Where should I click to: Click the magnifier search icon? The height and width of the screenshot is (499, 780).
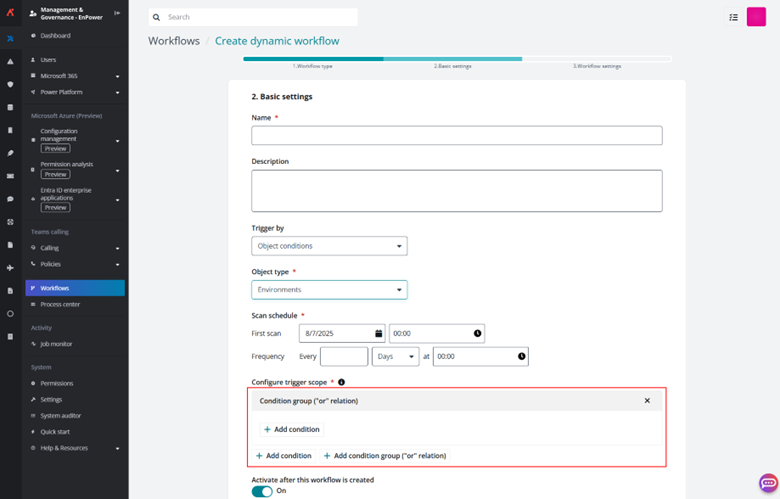(x=158, y=17)
